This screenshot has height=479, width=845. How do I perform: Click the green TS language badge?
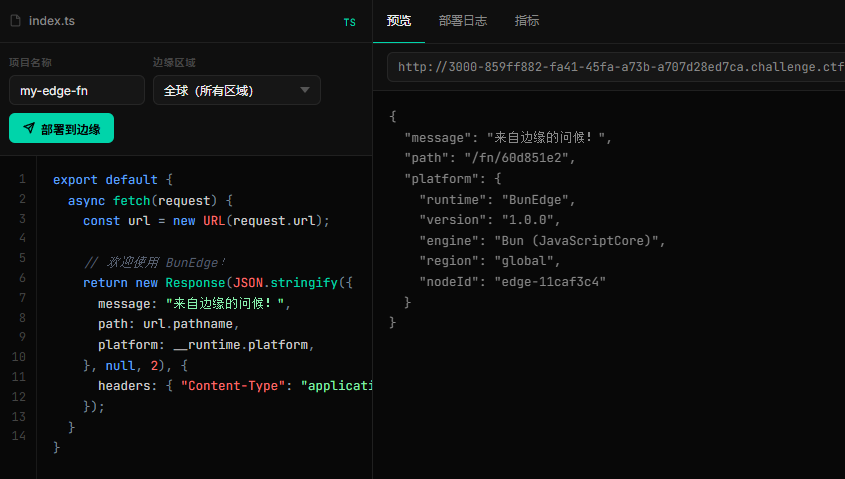coord(349,22)
